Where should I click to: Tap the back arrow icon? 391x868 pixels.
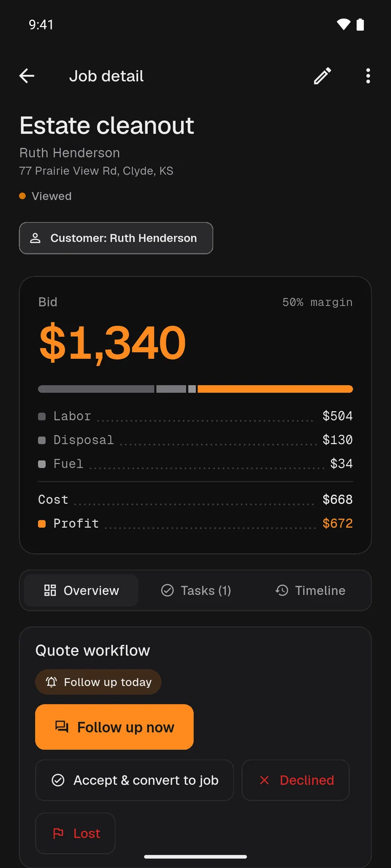(27, 76)
